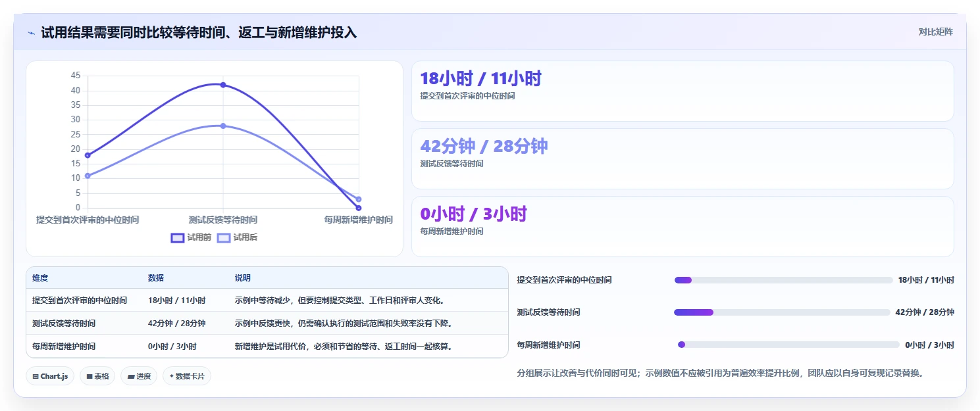Screen dimensions: 980x411
Task: Select the 表格 tag chip
Action: [x=97, y=376]
